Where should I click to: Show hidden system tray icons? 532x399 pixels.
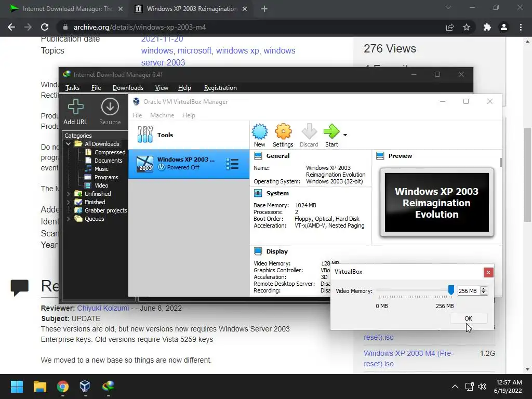click(x=455, y=387)
